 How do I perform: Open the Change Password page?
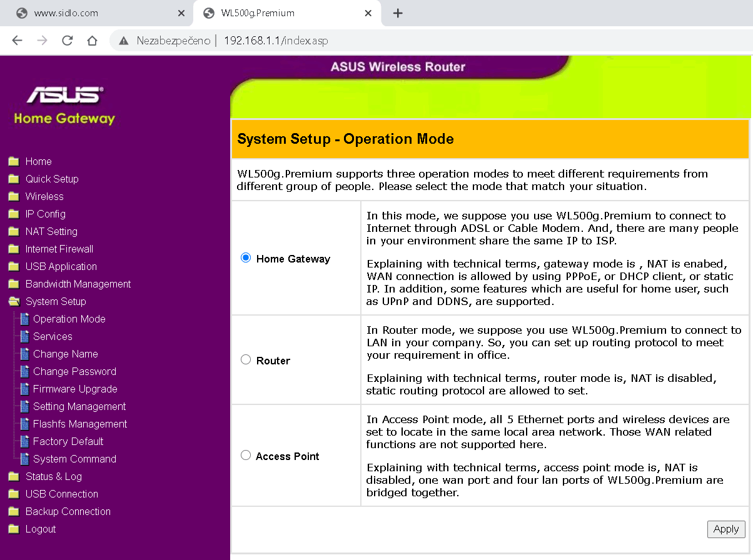74,371
